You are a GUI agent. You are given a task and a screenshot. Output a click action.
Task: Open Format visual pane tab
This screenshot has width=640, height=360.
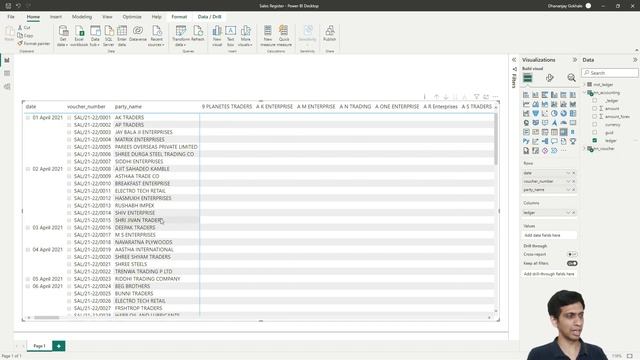[549, 78]
